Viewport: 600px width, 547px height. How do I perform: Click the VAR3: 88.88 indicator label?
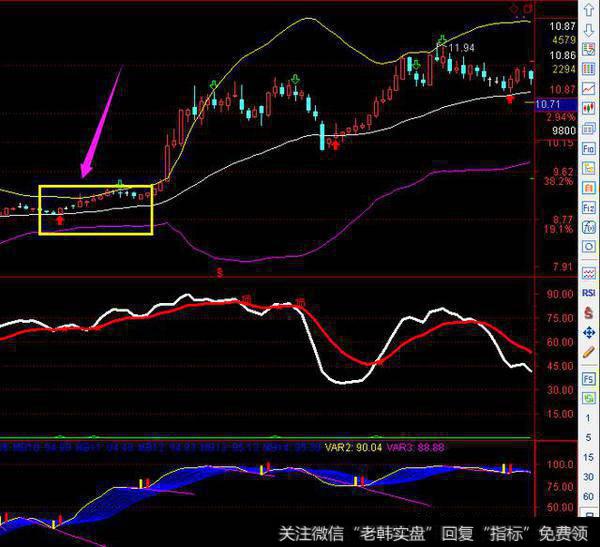[416, 447]
